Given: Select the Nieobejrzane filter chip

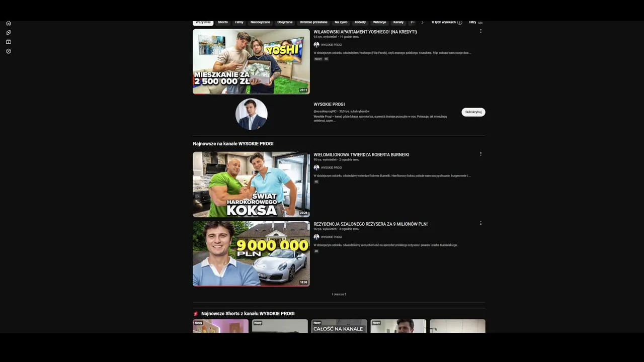Looking at the screenshot, I should pyautogui.click(x=260, y=22).
